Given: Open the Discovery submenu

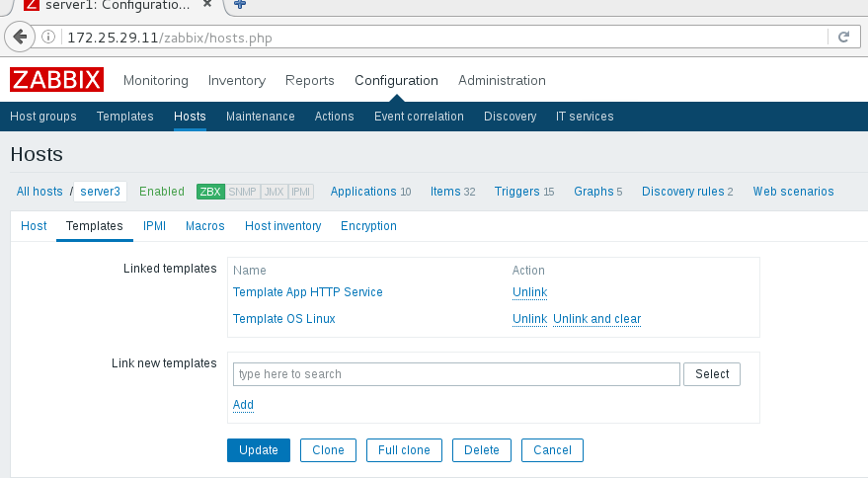Looking at the screenshot, I should click(510, 117).
